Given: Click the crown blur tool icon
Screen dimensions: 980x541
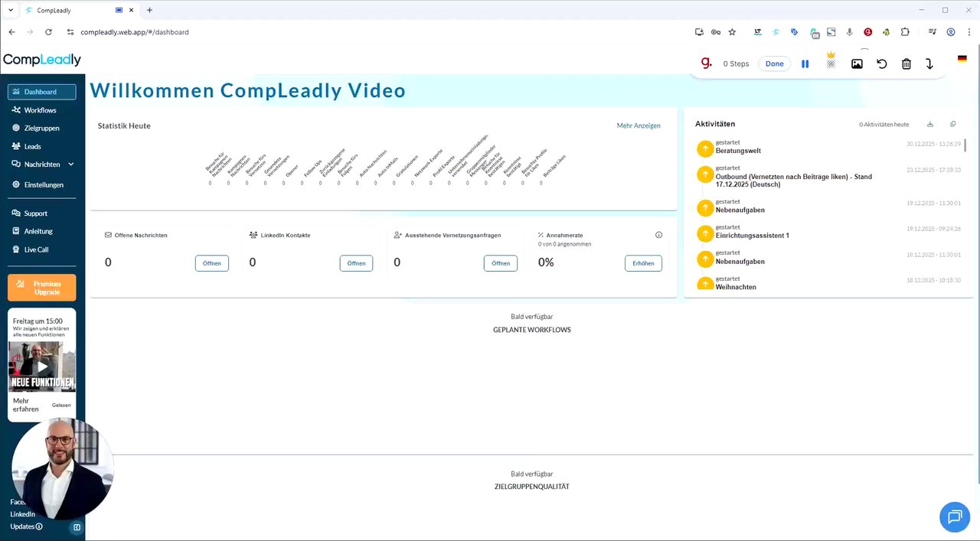Looking at the screenshot, I should [x=831, y=60].
